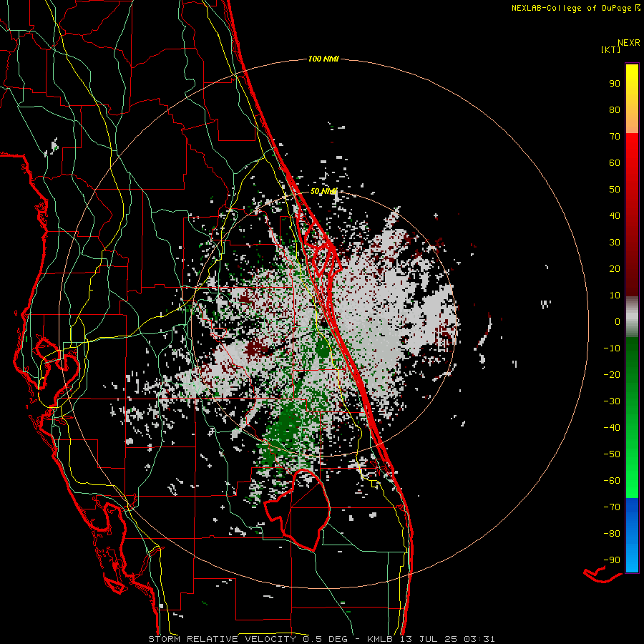644x644 pixels.
Task: Click the 70 value on velocity scale
Action: click(615, 137)
